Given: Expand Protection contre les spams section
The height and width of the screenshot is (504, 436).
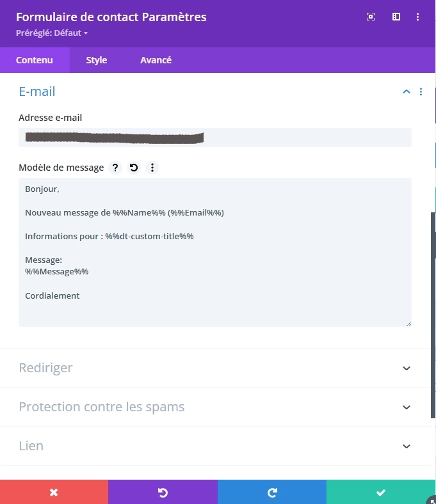Looking at the screenshot, I should [x=215, y=407].
